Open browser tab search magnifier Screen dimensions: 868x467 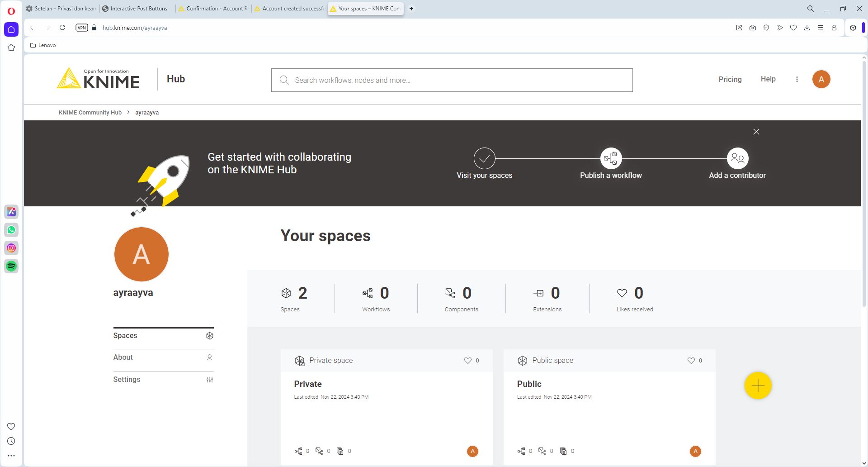coord(811,9)
